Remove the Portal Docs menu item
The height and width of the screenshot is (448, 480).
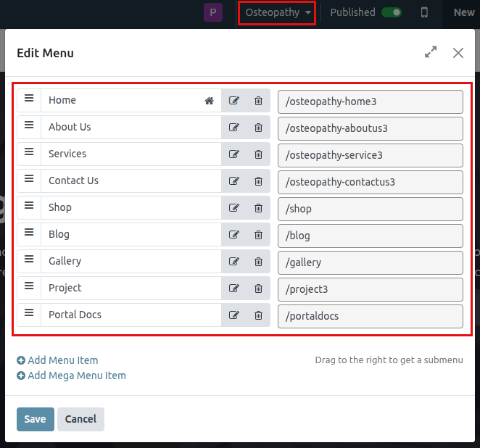(x=258, y=315)
